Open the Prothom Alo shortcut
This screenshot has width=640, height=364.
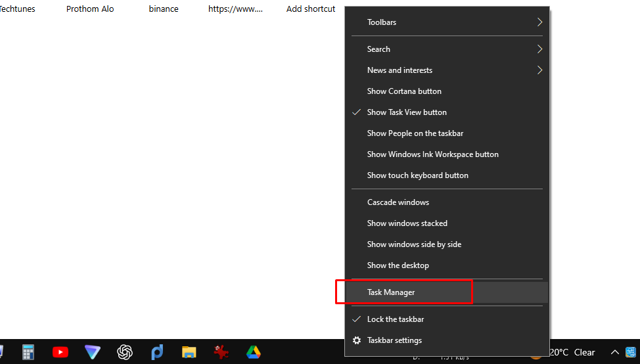click(90, 9)
